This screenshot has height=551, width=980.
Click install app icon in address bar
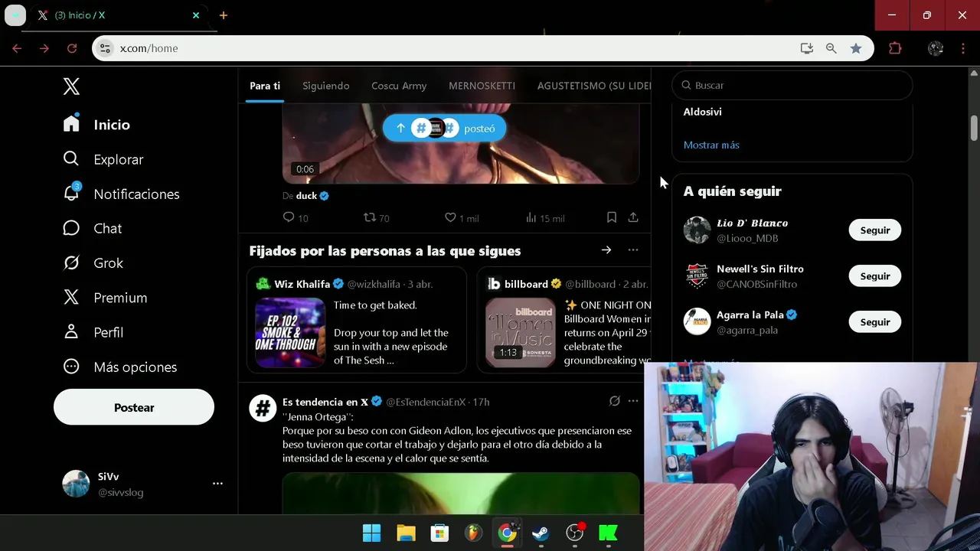[x=807, y=48]
